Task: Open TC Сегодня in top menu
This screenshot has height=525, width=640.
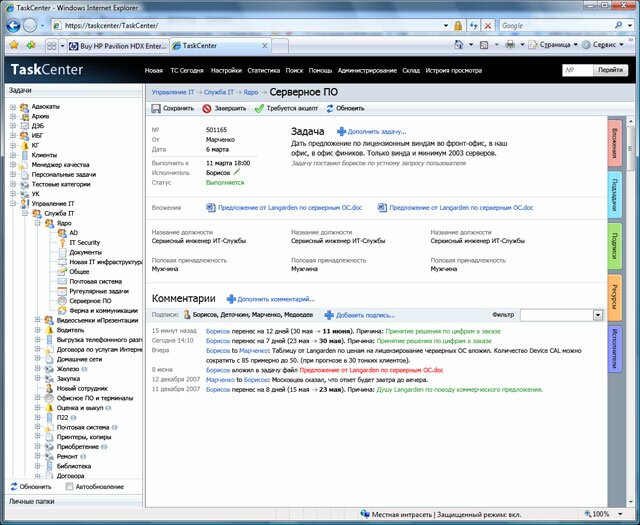Action: point(187,71)
